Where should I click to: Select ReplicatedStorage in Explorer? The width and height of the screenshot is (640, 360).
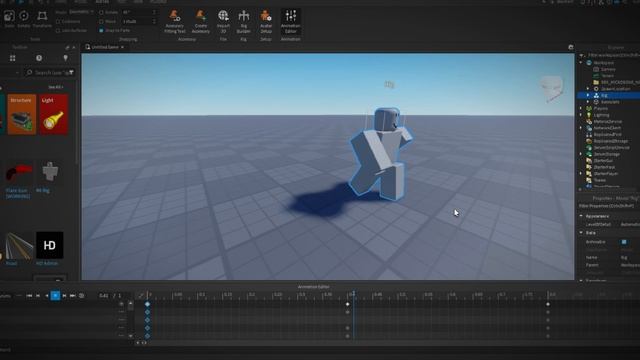point(611,141)
